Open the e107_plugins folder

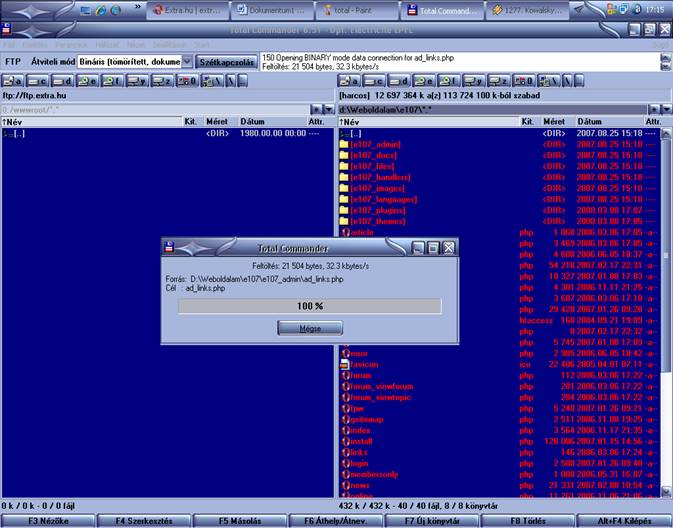[374, 208]
